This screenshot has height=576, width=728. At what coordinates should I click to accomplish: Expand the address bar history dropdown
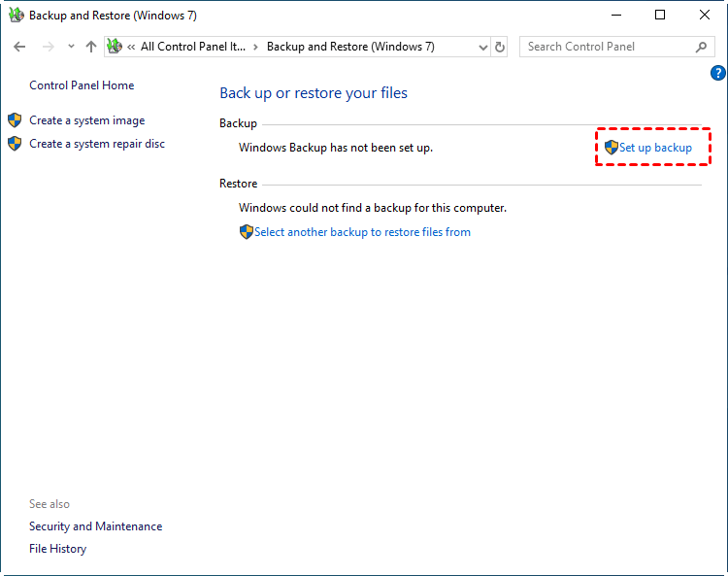point(483,47)
